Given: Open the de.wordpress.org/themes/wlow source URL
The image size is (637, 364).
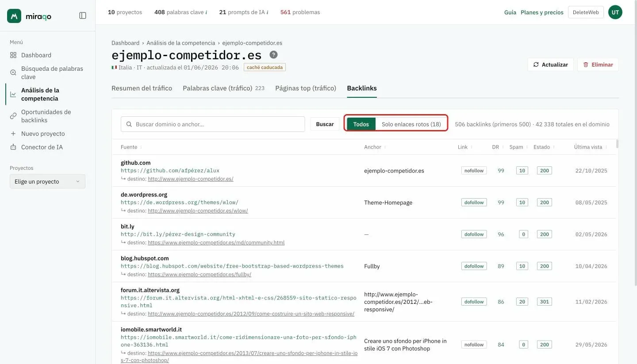Looking at the screenshot, I should pyautogui.click(x=180, y=203).
